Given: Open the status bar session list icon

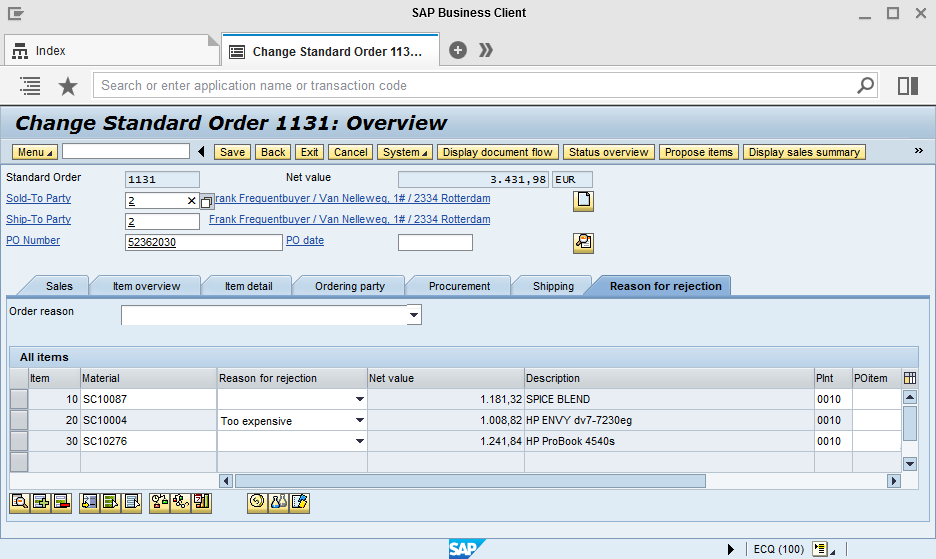Looking at the screenshot, I should point(821,548).
